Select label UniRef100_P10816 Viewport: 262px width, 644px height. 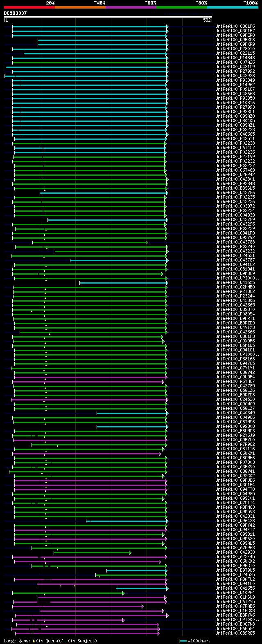click(235, 103)
